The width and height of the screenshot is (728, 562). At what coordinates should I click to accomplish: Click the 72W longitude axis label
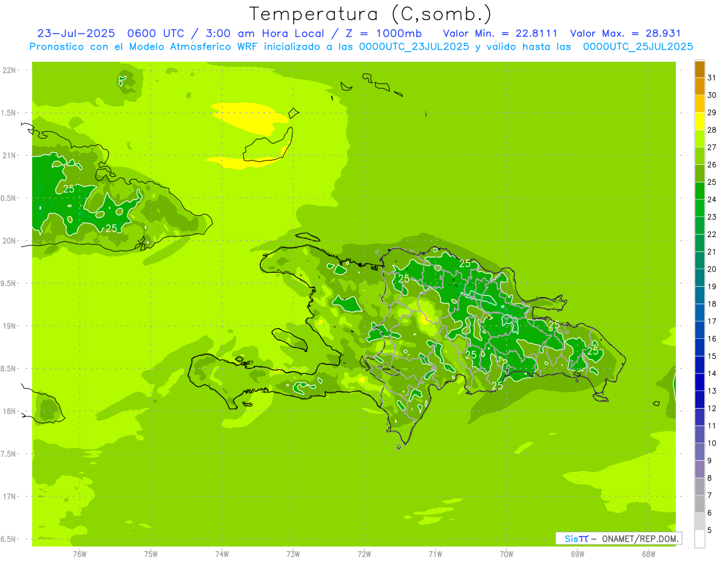tap(364, 554)
